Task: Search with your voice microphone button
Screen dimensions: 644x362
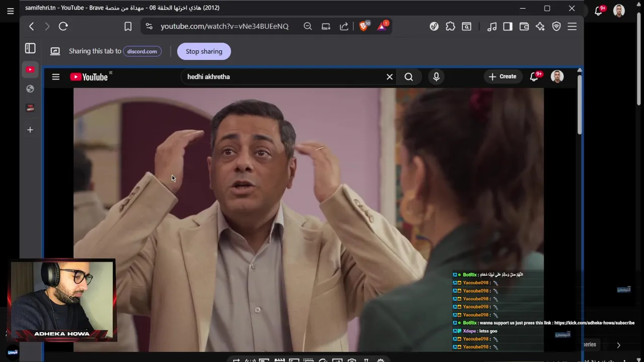Action: (436, 77)
